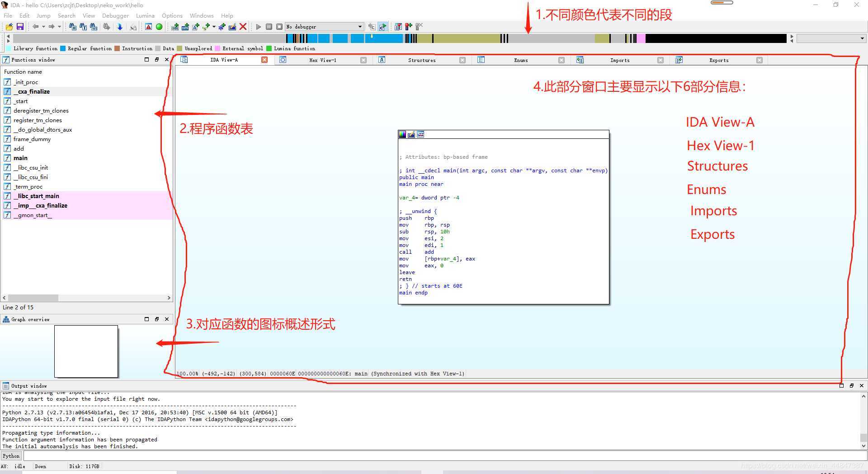Click the blue star-plus toolbar icon
The height and width of the screenshot is (474, 868).
222,27
